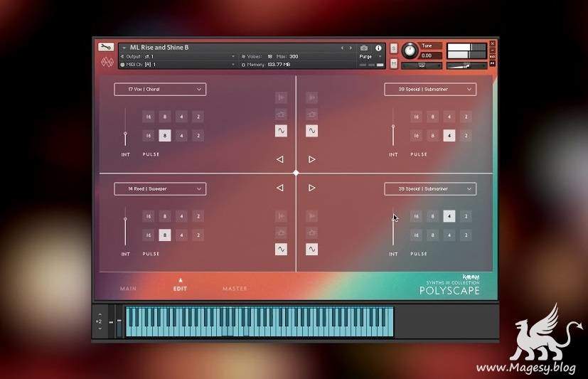This screenshot has height=379, width=588.
Task: Select pulse 2 in bottom-right Submariner lower row
Action: coord(466,235)
